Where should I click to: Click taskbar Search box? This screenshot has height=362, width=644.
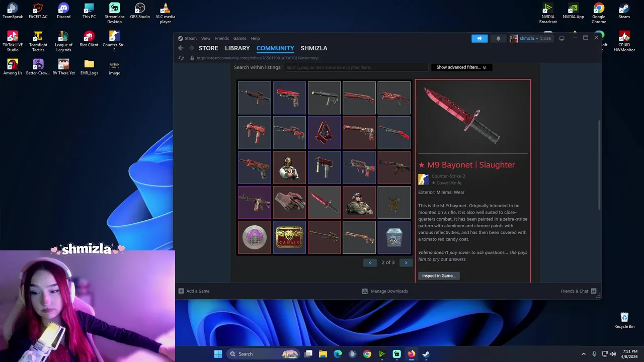[263, 354]
